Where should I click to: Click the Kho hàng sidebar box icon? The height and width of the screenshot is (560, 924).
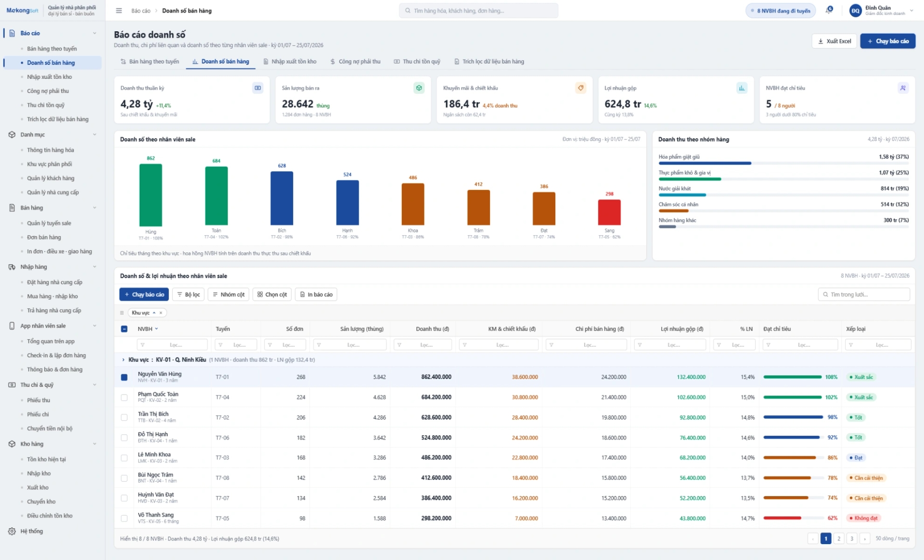12,444
